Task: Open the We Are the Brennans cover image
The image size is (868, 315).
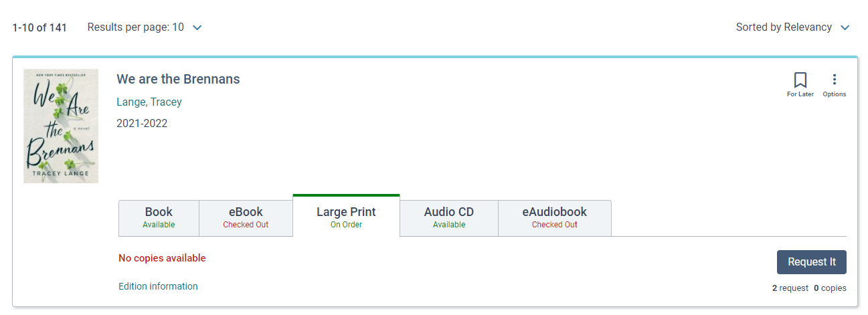Action: pyautogui.click(x=61, y=126)
